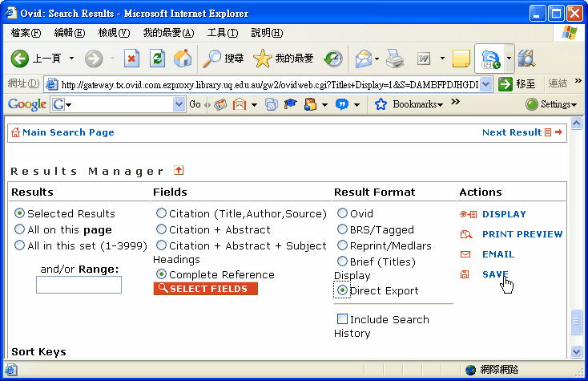Select the Selected Results radio button
The image size is (588, 381).
click(x=19, y=213)
